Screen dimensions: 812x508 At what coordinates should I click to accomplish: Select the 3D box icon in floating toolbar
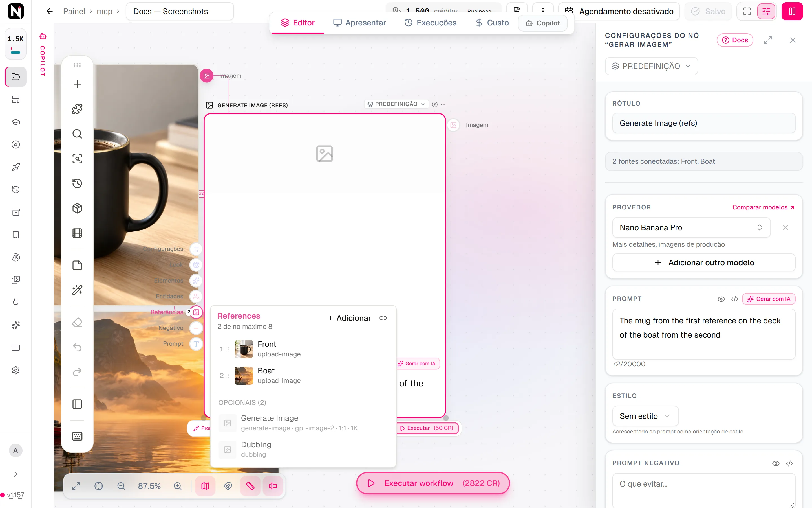coord(77,208)
